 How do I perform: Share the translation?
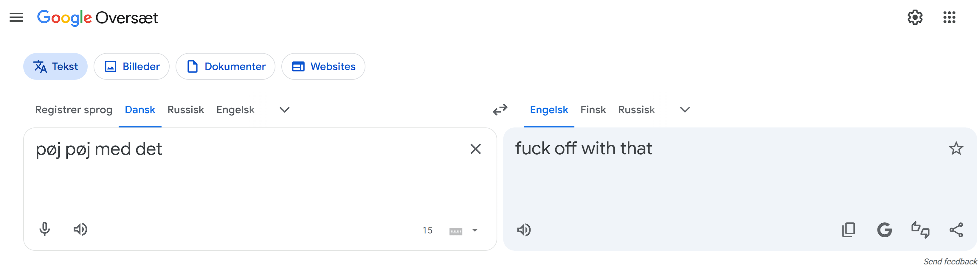(956, 230)
